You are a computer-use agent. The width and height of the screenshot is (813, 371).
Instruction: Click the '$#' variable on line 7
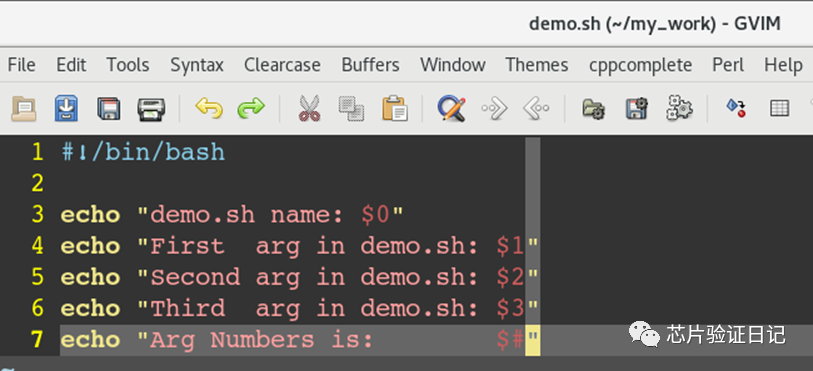(x=510, y=339)
